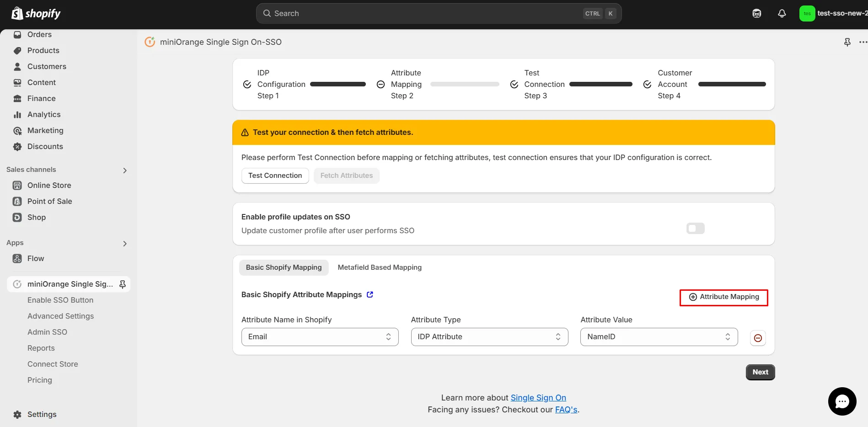This screenshot has width=868, height=427.
Task: Remove the Email attribute mapping row
Action: (758, 338)
